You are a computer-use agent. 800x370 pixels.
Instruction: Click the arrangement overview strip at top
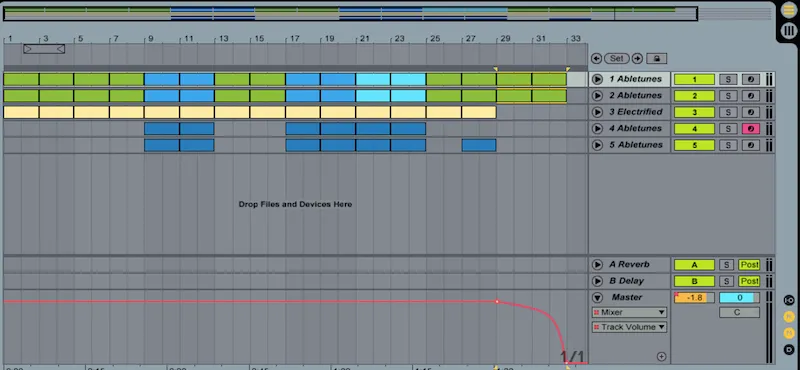(x=350, y=13)
